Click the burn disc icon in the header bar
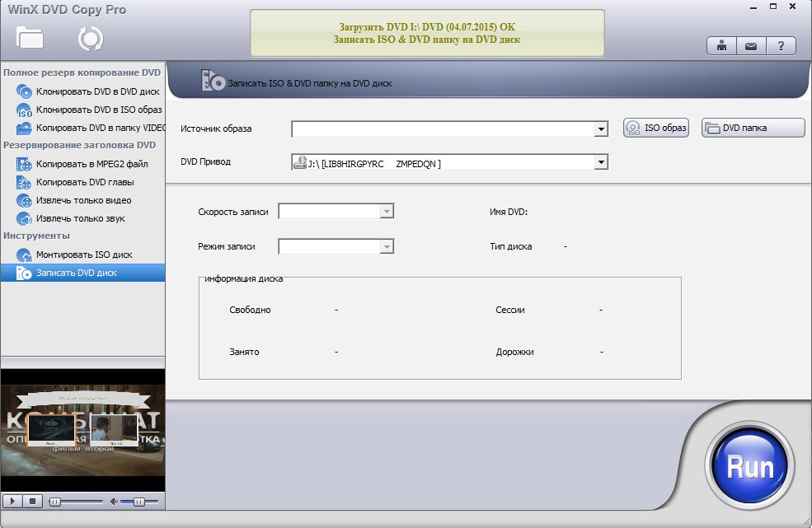Screen dimensions: 812x528 click(213, 81)
